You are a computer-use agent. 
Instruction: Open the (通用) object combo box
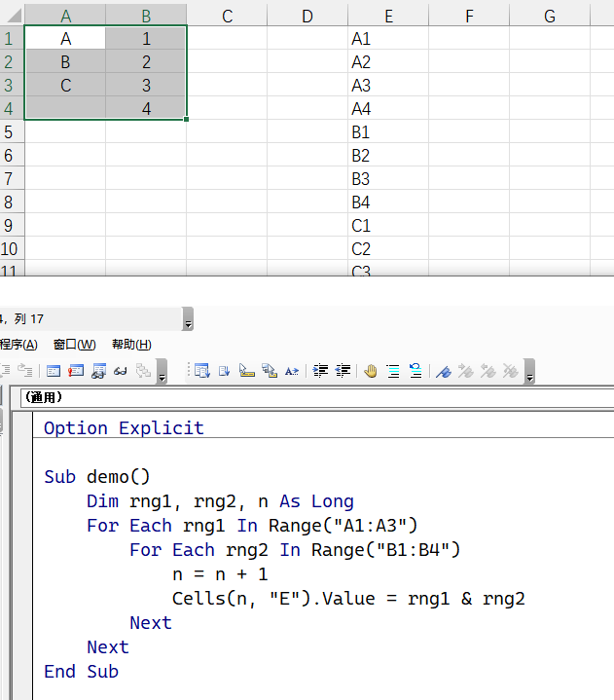tap(317, 397)
